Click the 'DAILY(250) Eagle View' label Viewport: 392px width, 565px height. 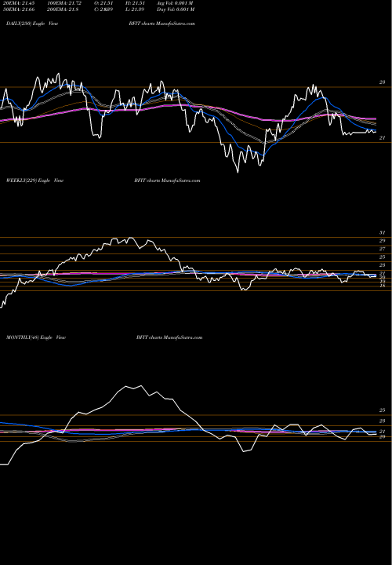pyautogui.click(x=32, y=24)
